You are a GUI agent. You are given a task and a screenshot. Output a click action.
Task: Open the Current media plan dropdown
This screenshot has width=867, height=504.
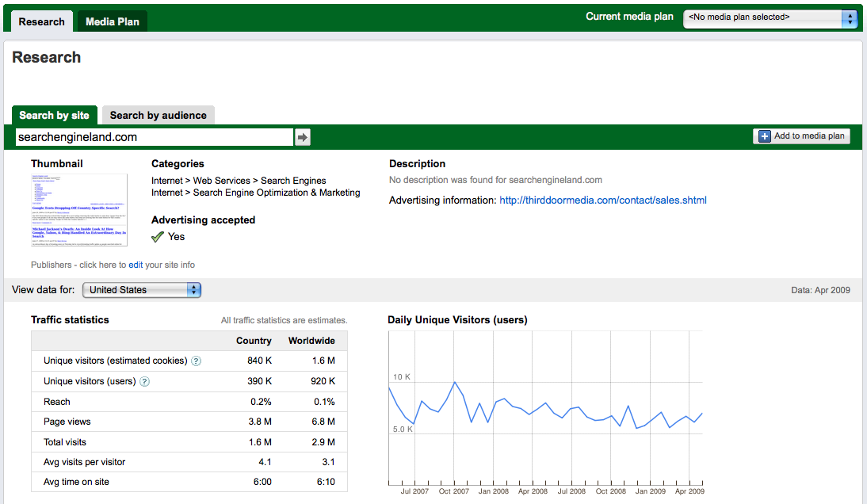pyautogui.click(x=770, y=17)
